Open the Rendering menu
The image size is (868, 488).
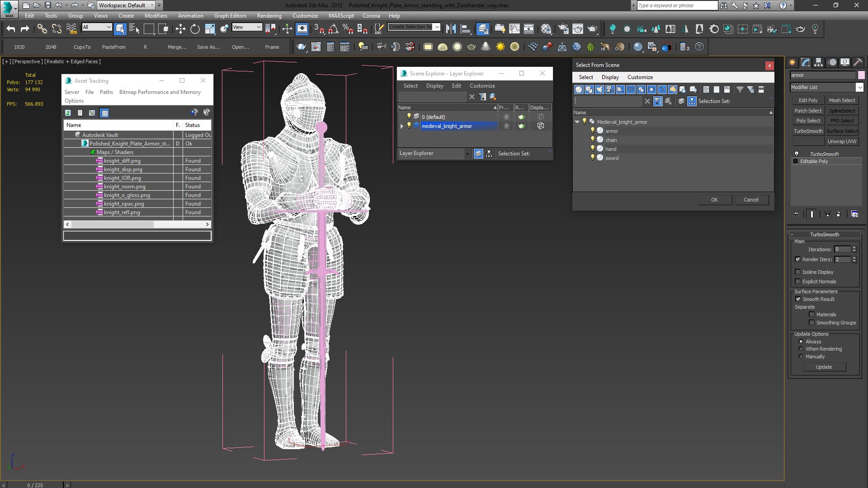pyautogui.click(x=269, y=16)
